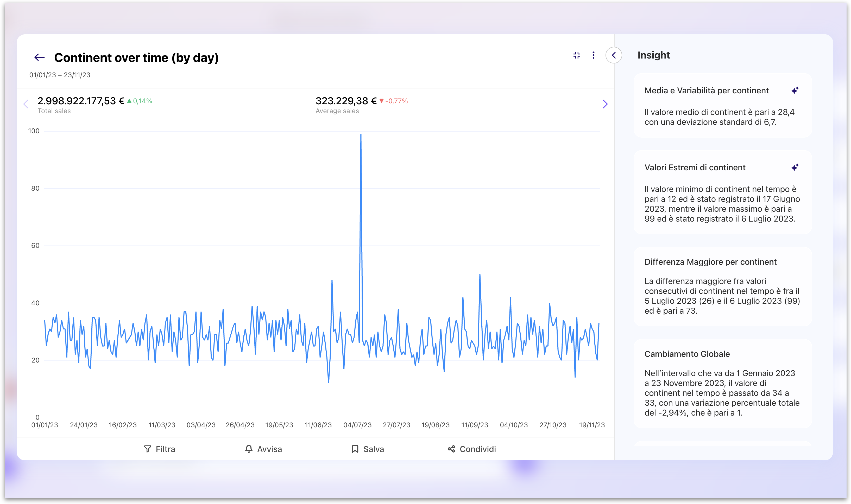Click the sparkle icon on Media e Variabilità card
Screen dimensions: 851x504
point(795,90)
